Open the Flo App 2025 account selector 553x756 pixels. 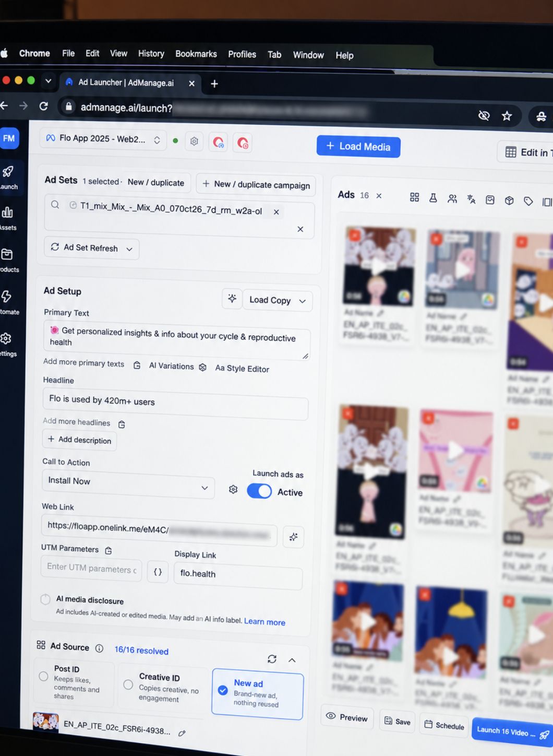103,139
